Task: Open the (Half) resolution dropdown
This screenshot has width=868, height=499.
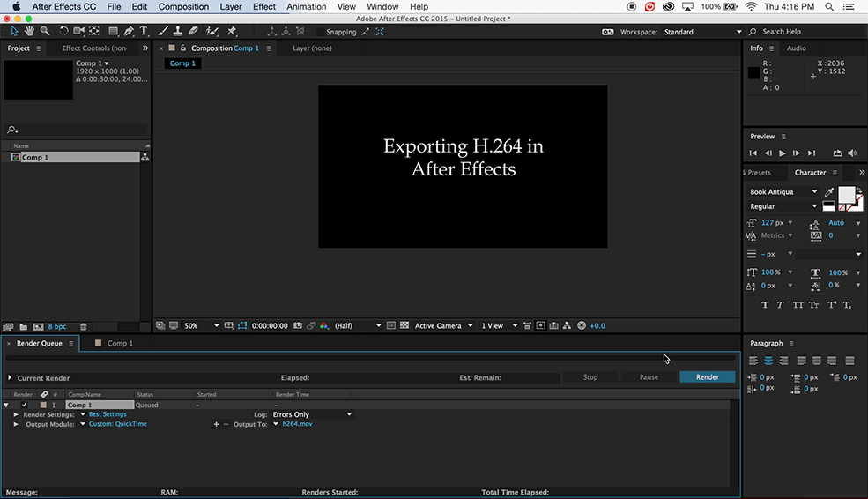Action: tap(358, 325)
